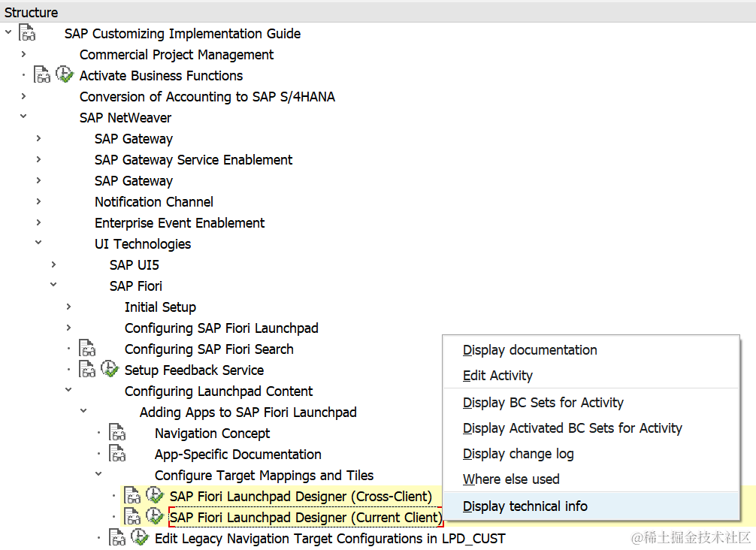
Task: Select Initial Setup row
Action: pyautogui.click(x=160, y=307)
